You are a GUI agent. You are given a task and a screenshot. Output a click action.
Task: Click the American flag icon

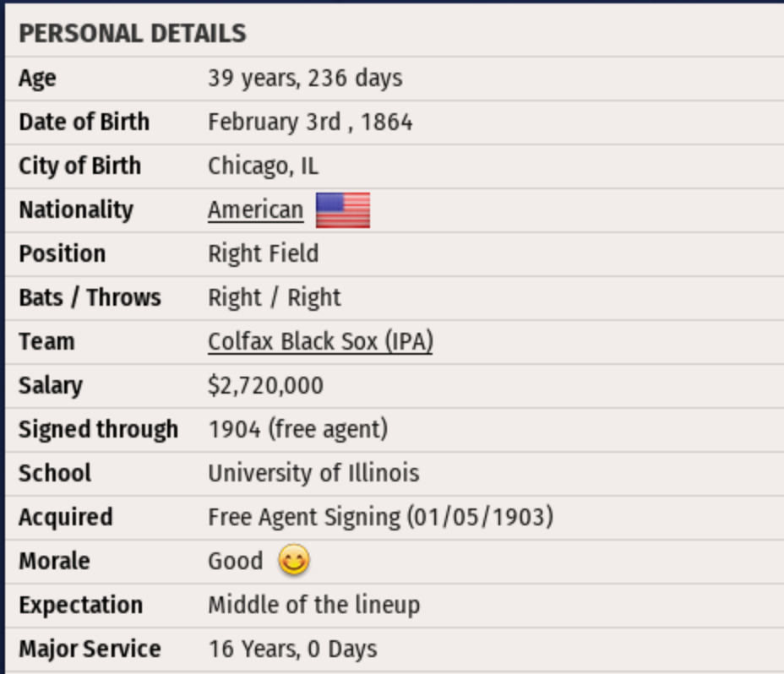tap(342, 210)
